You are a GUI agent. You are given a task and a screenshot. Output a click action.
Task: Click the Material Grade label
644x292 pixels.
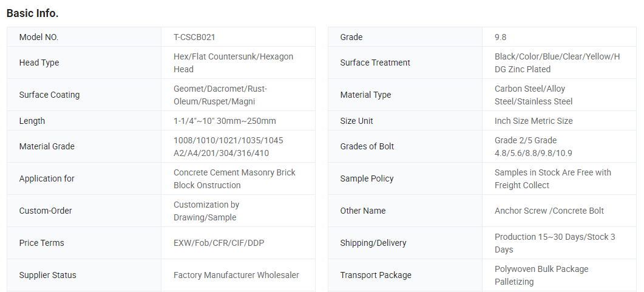point(47,146)
